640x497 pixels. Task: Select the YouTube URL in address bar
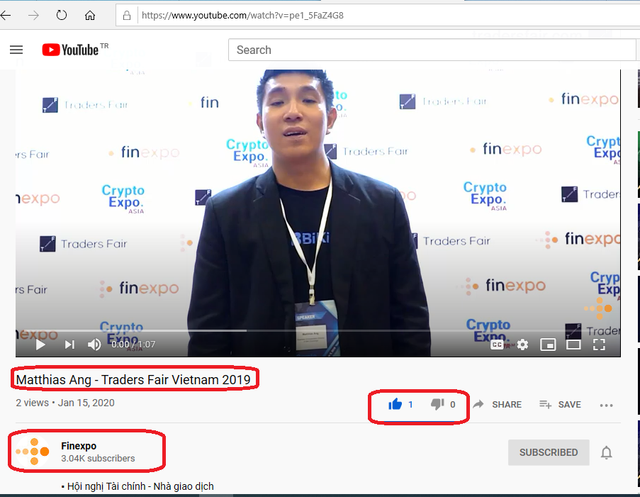(x=242, y=16)
